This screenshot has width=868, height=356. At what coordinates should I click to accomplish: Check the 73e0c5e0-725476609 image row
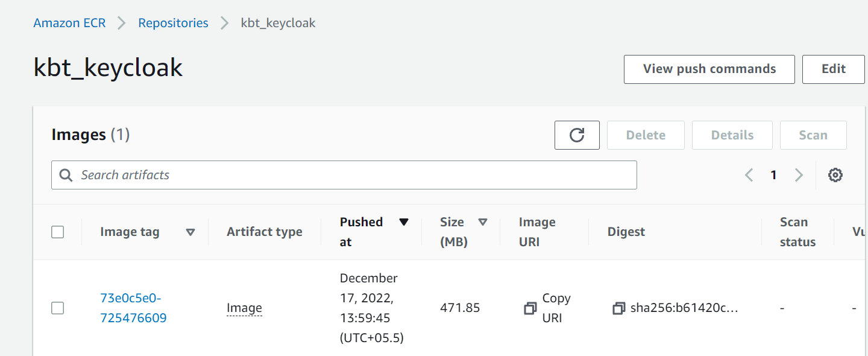click(58, 308)
